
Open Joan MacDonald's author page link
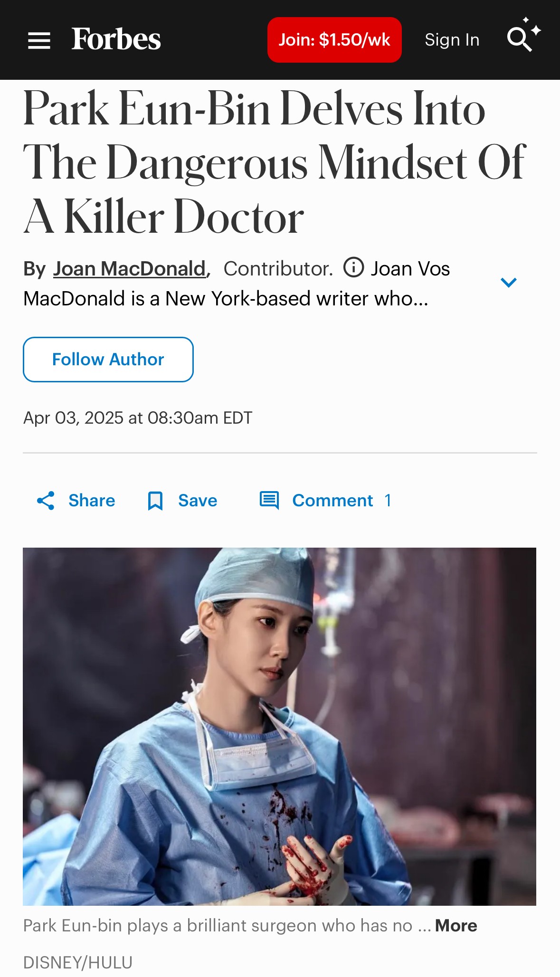click(x=129, y=269)
